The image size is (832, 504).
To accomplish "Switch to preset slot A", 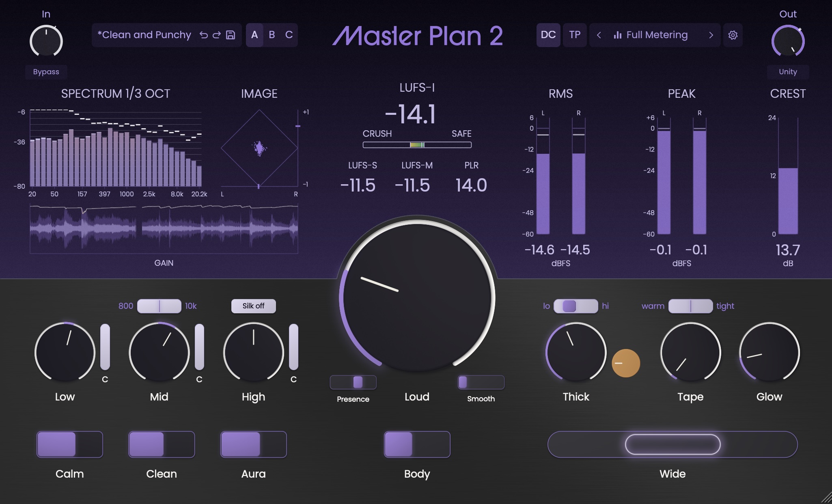I will (x=254, y=35).
